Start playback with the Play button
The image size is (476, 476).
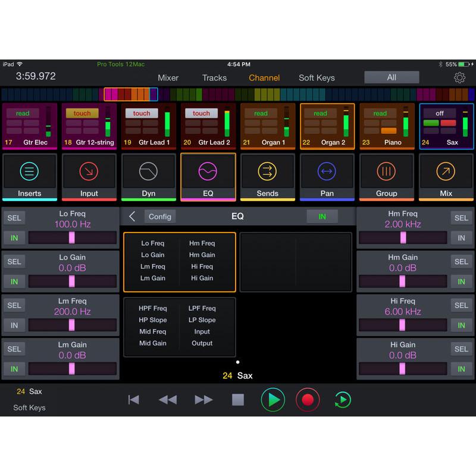tap(273, 400)
